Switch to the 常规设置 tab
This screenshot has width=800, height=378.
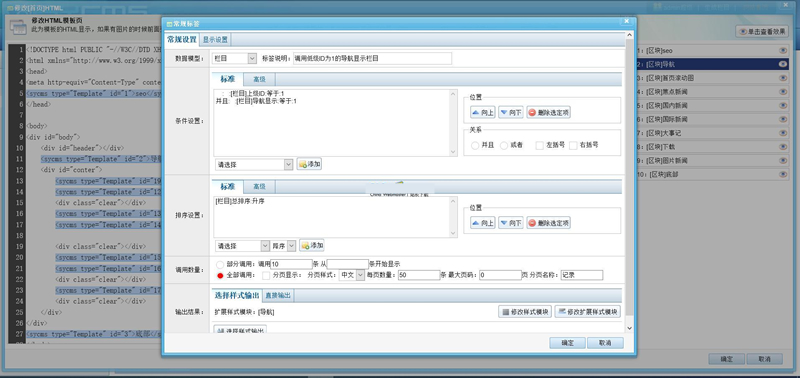click(182, 39)
